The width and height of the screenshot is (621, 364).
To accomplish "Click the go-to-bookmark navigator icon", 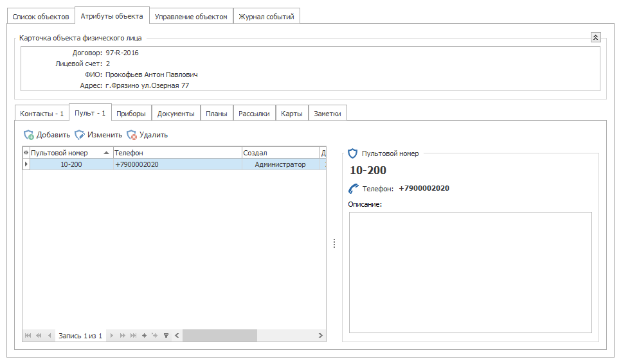I will click(x=155, y=336).
